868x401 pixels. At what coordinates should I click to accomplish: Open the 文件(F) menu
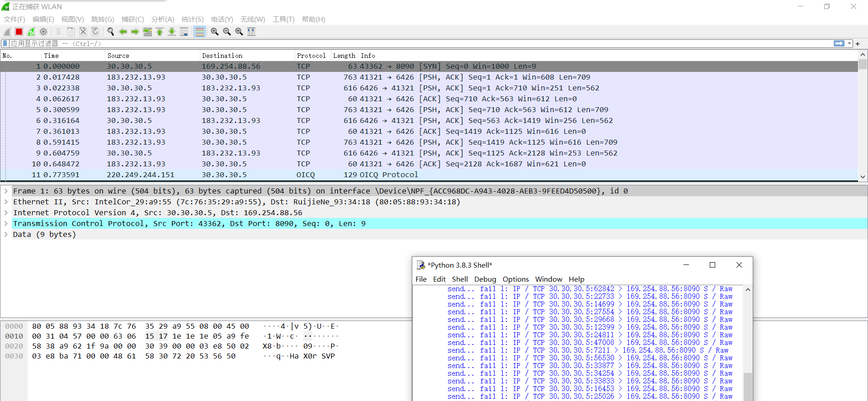click(14, 19)
